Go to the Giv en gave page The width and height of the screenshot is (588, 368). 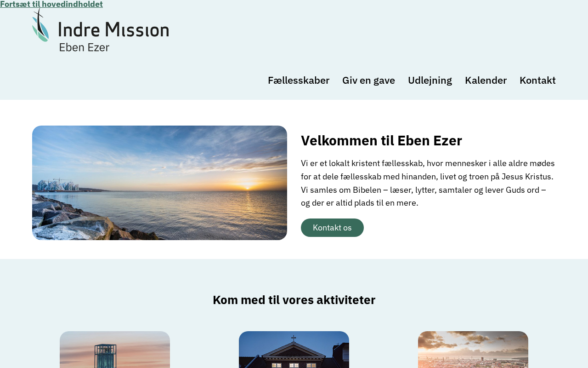pos(368,80)
